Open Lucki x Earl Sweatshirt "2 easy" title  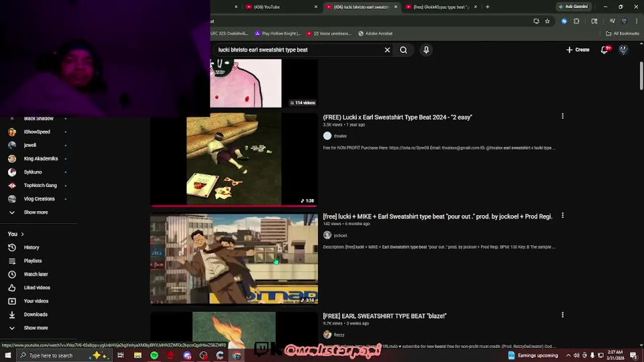pyautogui.click(x=397, y=117)
